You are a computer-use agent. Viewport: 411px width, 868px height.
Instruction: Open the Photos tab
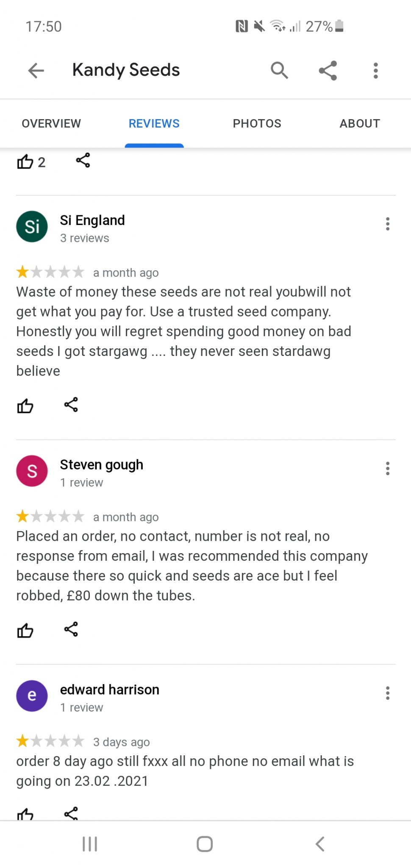tap(257, 123)
